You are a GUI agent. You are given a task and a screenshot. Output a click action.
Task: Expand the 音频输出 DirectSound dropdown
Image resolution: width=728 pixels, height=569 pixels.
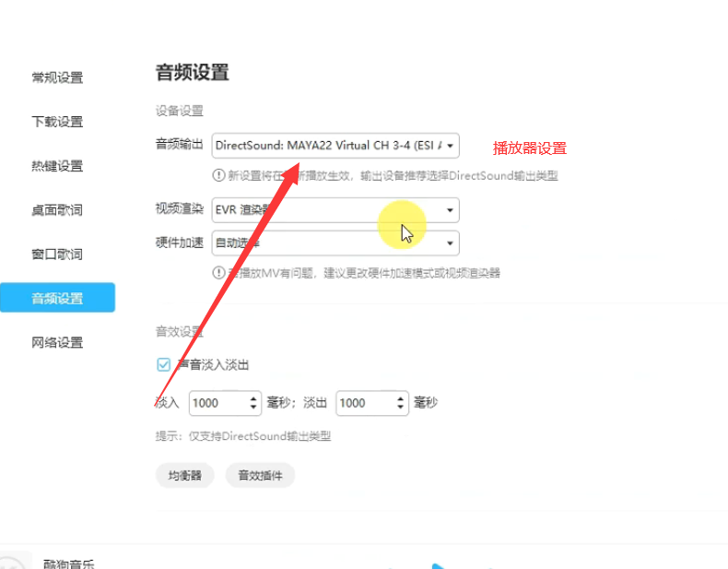[335, 146]
